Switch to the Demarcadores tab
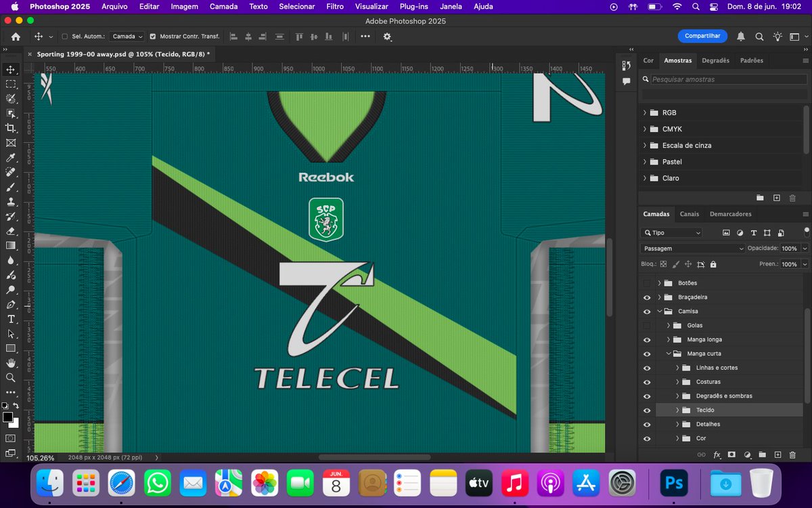812x508 pixels. click(x=731, y=214)
